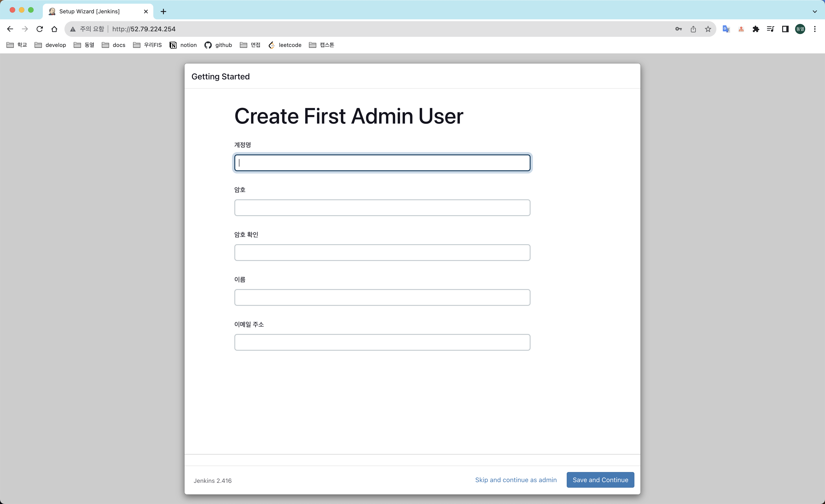
Task: Toggle the browser side panel icon
Action: (x=785, y=29)
